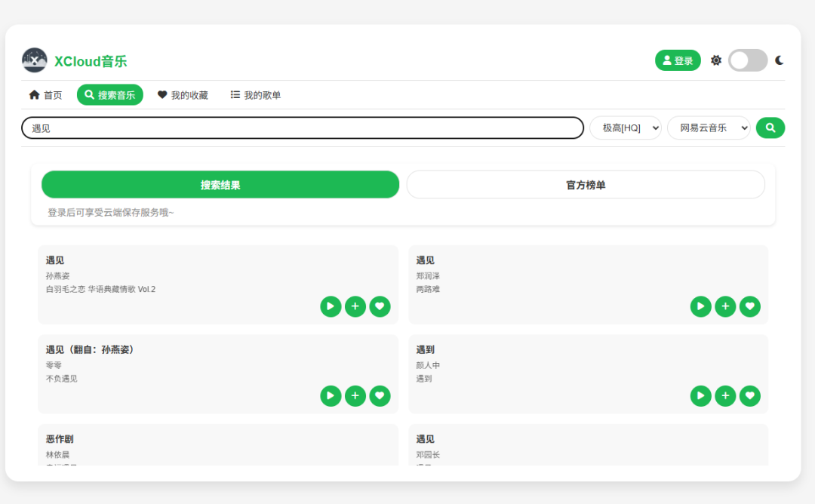Favorite 遇见 by 郑润泽

pos(749,306)
